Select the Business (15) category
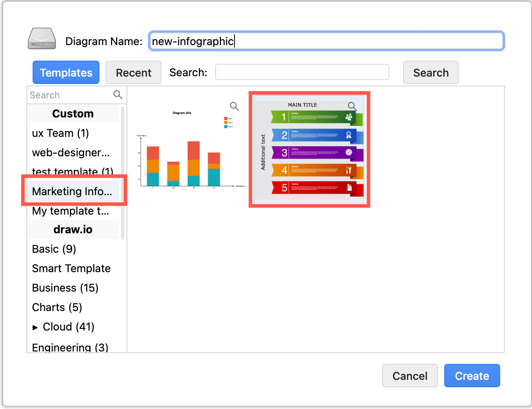Screen dimensions: 532x409 click(65, 288)
